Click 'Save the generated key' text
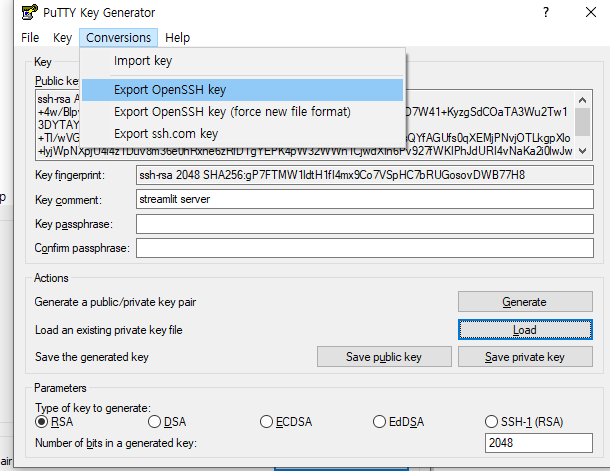The image size is (610, 471). 92,357
